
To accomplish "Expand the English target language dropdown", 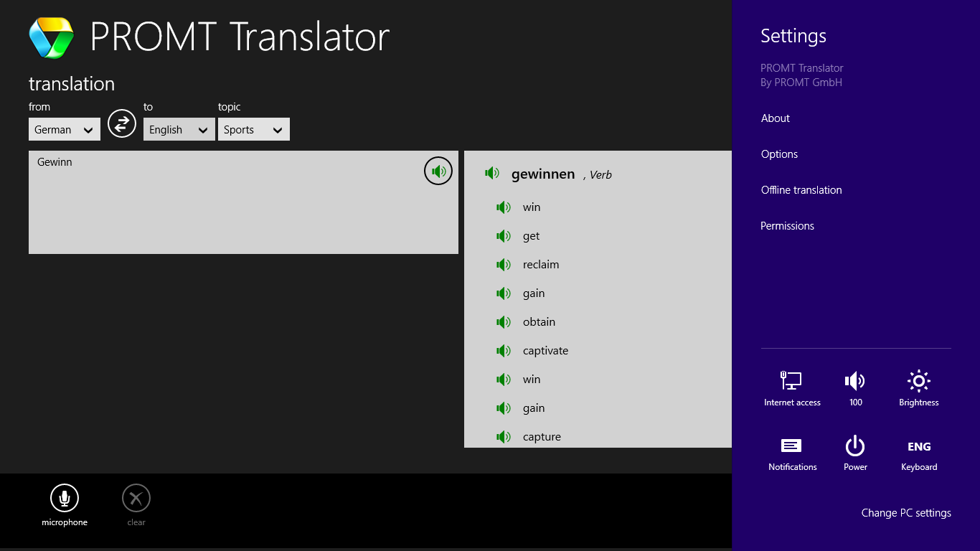I will tap(179, 130).
